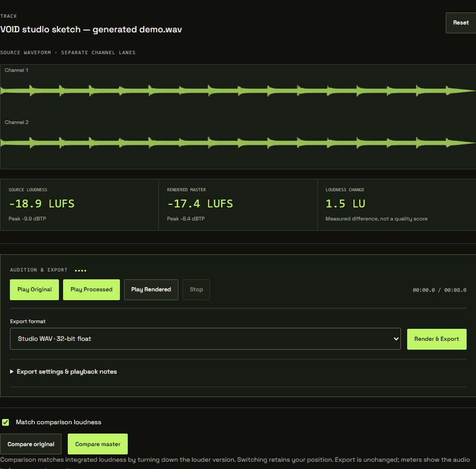
Task: Play the original audio
Action: [34, 290]
